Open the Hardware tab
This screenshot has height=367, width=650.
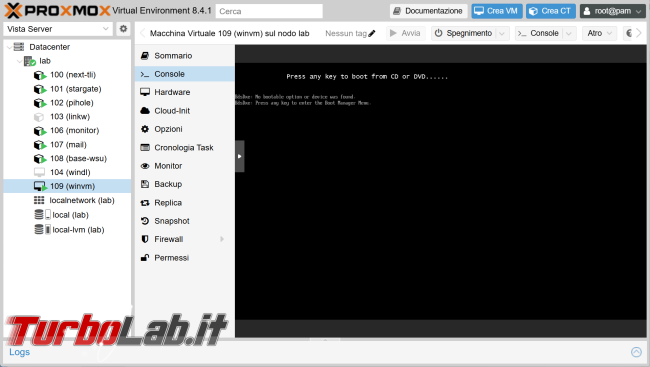pyautogui.click(x=185, y=92)
